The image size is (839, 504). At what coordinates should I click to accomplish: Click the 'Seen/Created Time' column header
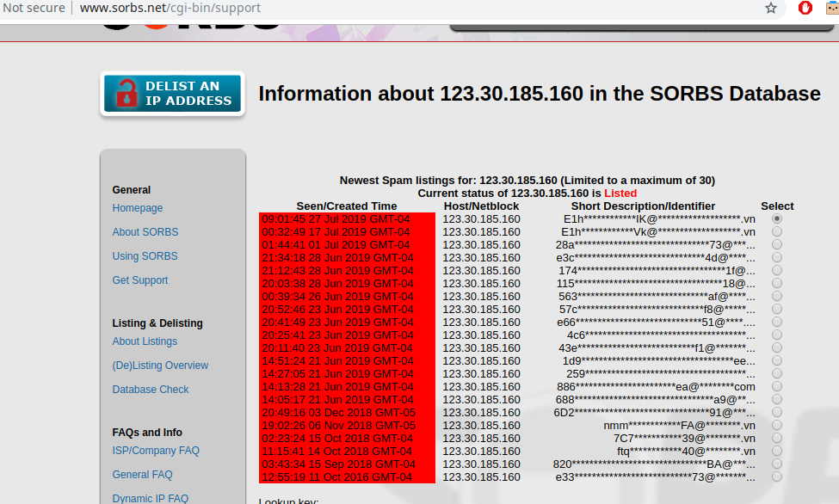347,206
